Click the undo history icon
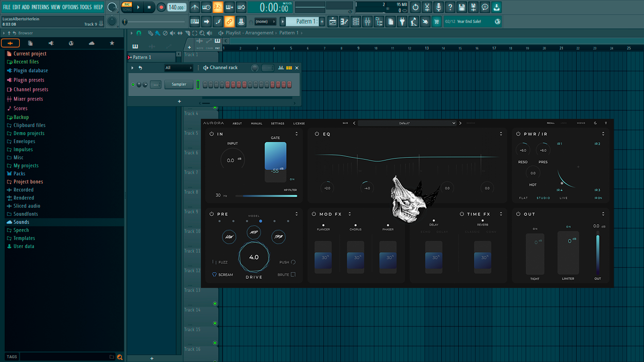644x362 pixels. tap(415, 7)
